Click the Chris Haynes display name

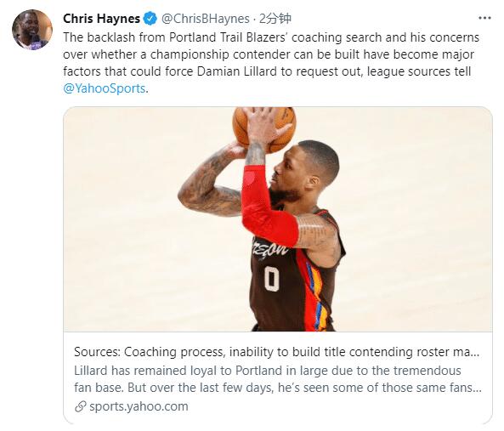click(x=101, y=19)
